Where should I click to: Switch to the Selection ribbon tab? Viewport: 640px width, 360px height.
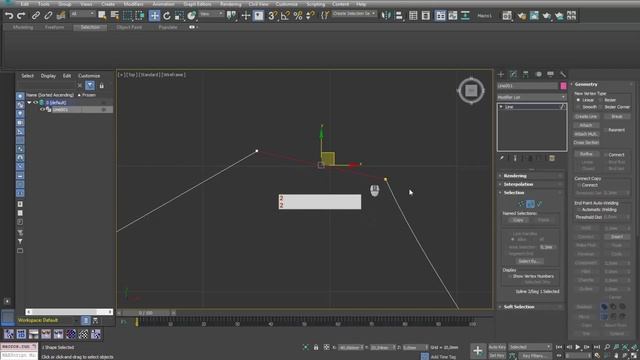[x=90, y=27]
